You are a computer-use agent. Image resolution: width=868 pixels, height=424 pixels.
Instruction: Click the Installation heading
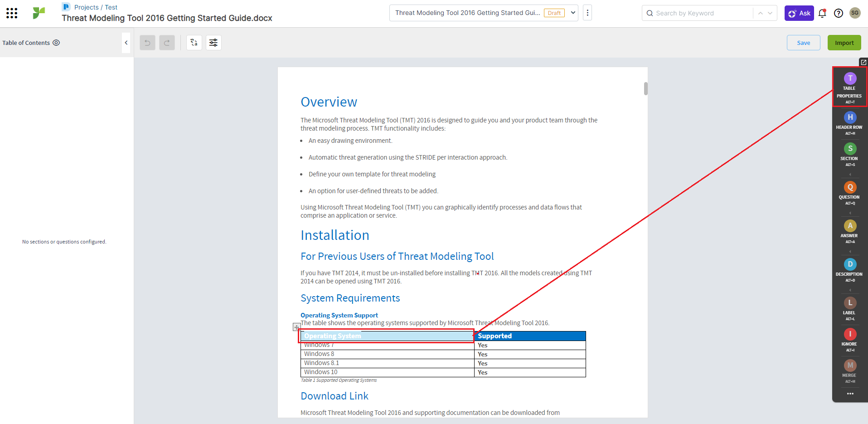click(x=335, y=235)
